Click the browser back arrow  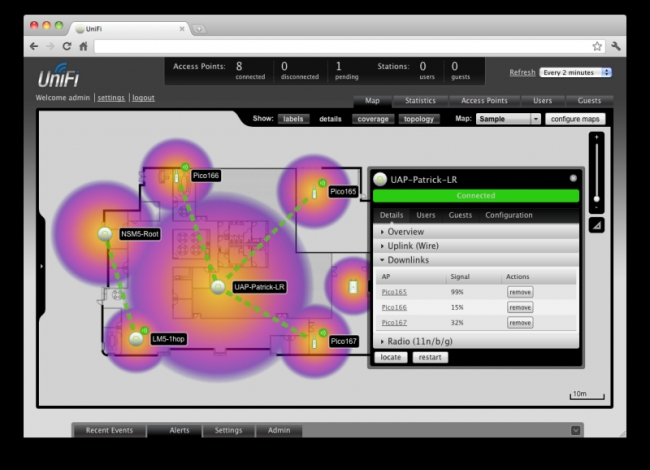(x=34, y=46)
